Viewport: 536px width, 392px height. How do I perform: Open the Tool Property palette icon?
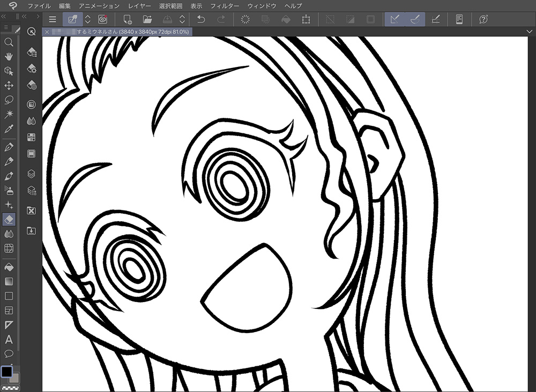(32, 69)
